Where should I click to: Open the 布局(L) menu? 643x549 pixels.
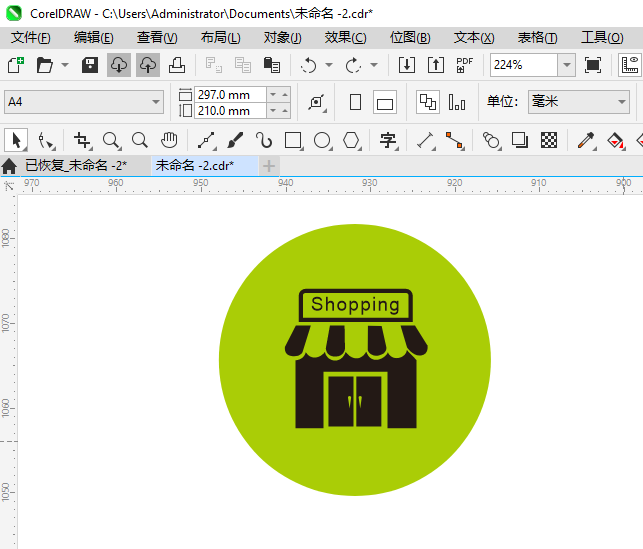pyautogui.click(x=221, y=38)
